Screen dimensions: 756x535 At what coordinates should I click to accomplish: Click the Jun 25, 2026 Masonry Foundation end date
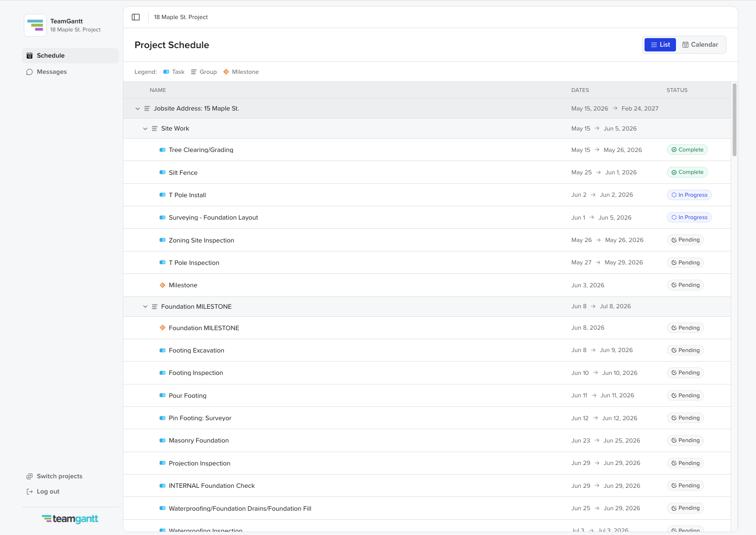tap(622, 441)
